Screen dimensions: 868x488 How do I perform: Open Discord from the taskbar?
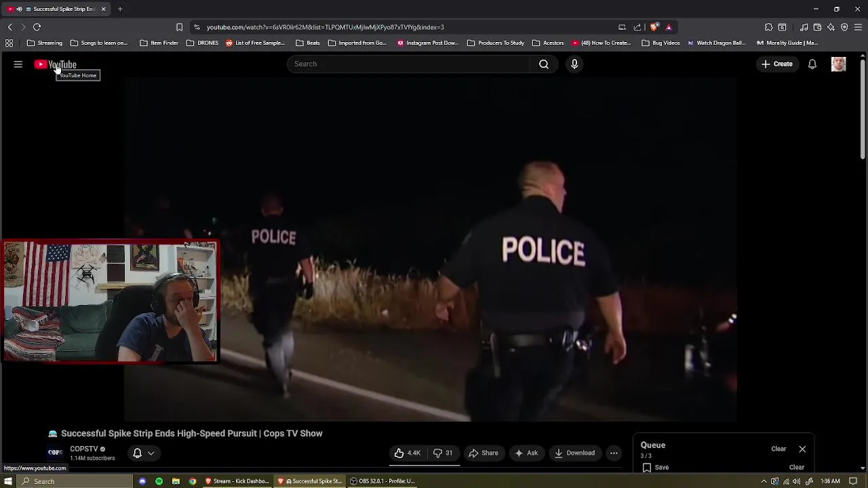coord(142,481)
